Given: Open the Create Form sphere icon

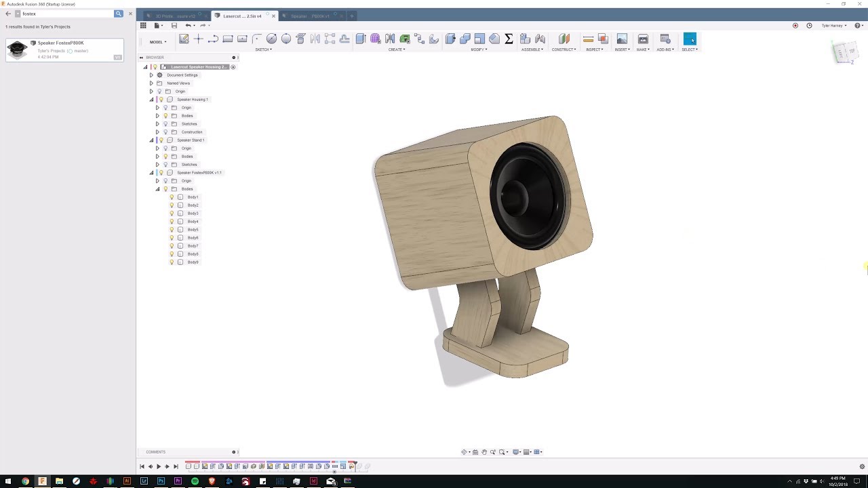Looking at the screenshot, I should [376, 39].
